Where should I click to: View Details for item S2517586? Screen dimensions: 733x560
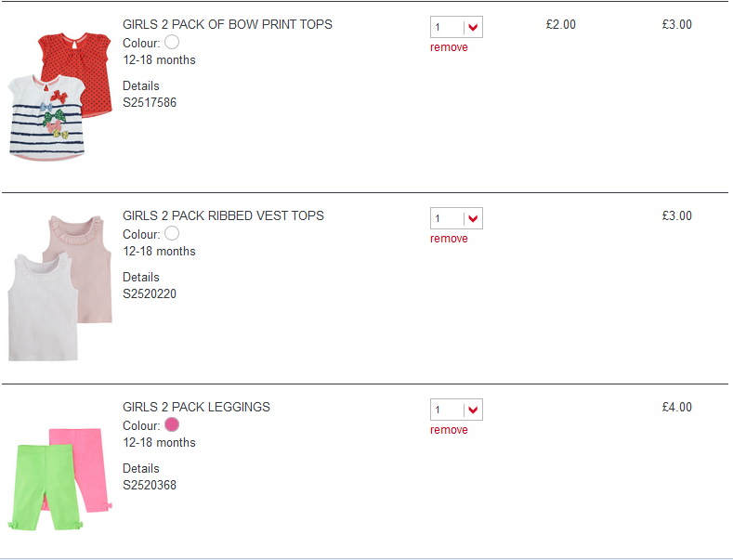141,85
